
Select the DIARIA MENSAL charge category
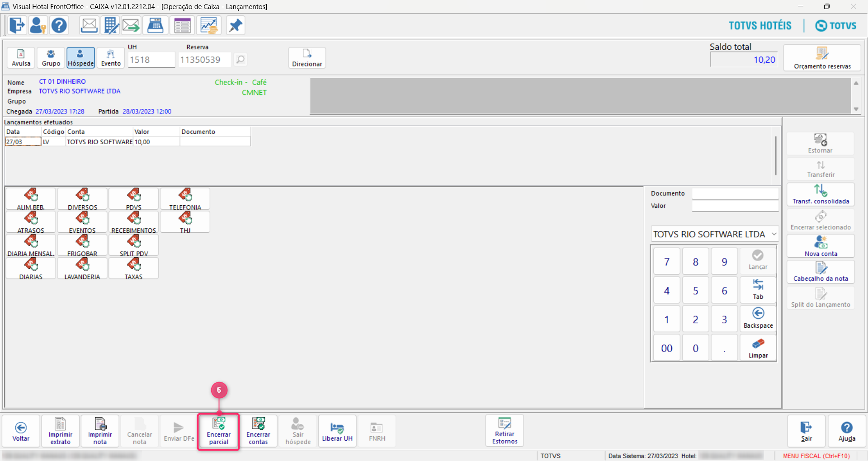[x=31, y=245]
